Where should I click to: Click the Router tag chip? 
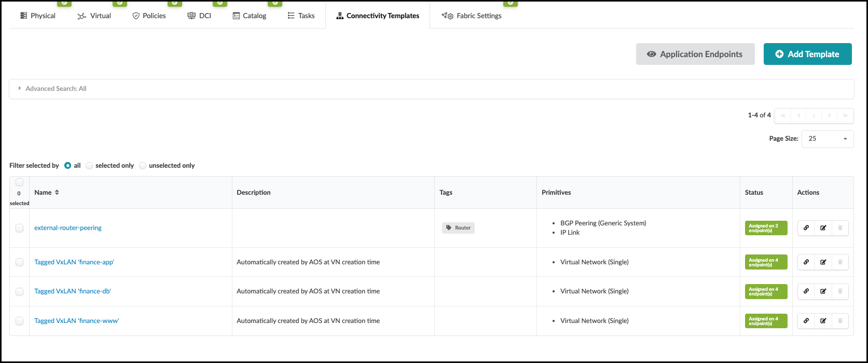pyautogui.click(x=458, y=228)
